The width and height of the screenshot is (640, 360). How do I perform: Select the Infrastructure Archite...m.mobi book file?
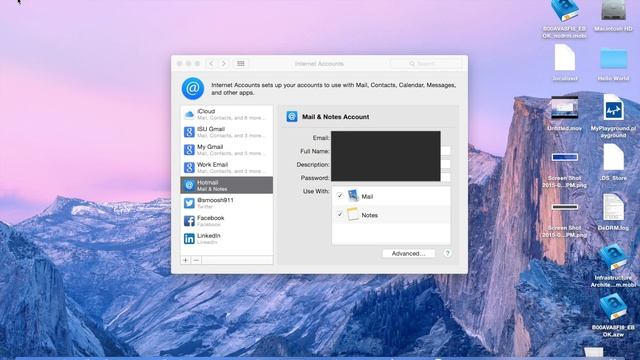(613, 265)
